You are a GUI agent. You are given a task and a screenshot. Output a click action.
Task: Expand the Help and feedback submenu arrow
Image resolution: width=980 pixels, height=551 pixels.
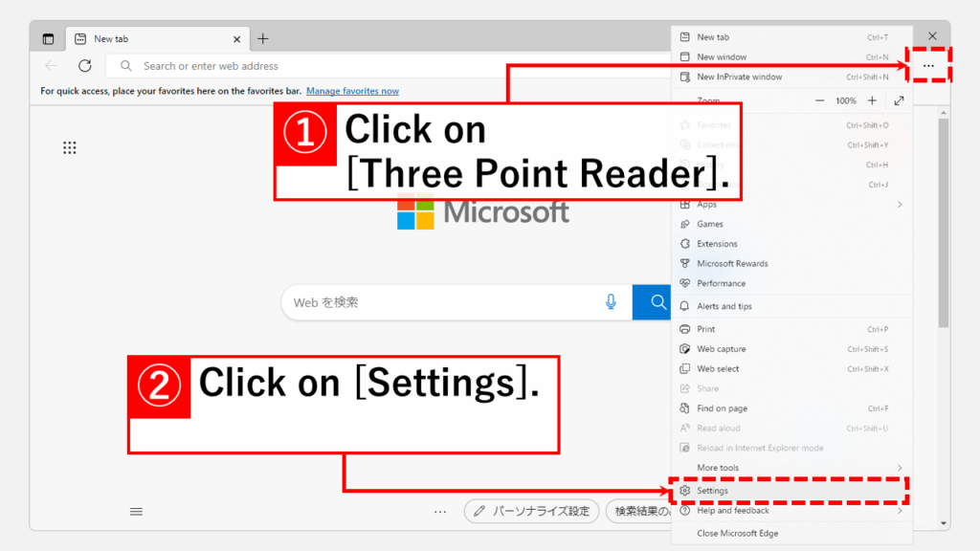click(x=900, y=511)
